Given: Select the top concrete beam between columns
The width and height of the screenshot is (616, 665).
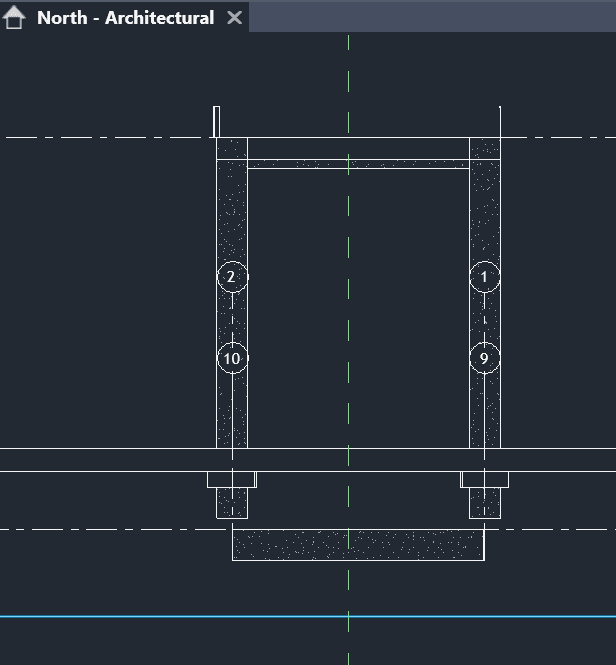Looking at the screenshot, I should tap(358, 163).
